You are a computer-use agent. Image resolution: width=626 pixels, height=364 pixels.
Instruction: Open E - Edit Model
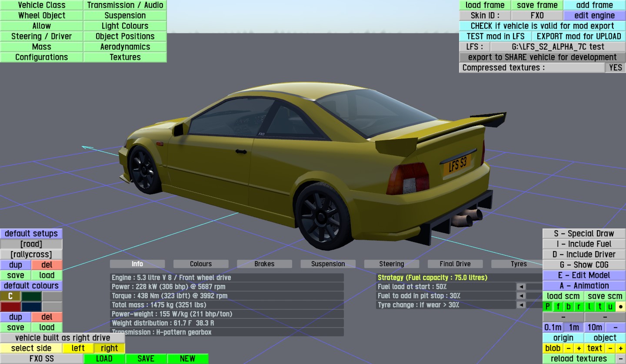[584, 275]
